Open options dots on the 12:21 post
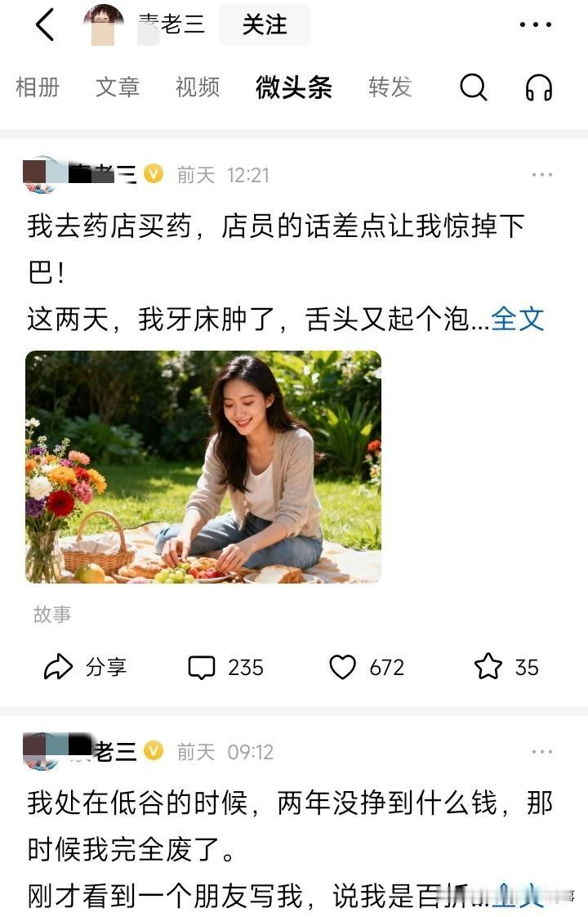Viewport: 588px width, 917px height. click(541, 174)
